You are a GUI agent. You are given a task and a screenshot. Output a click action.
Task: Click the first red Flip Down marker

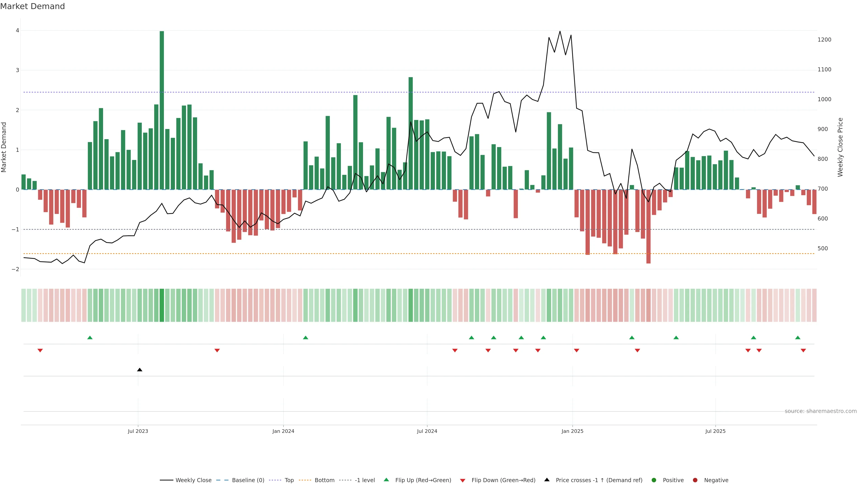pos(40,351)
